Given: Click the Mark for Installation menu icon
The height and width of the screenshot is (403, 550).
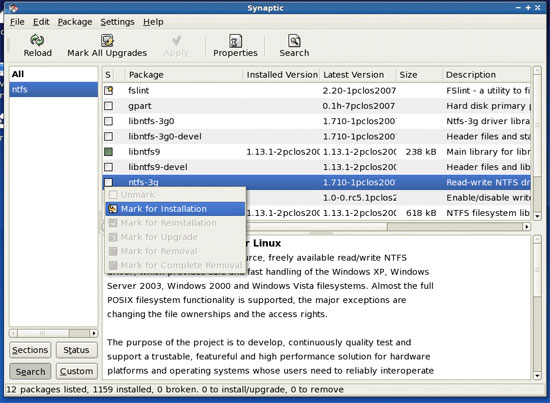Looking at the screenshot, I should [x=113, y=209].
